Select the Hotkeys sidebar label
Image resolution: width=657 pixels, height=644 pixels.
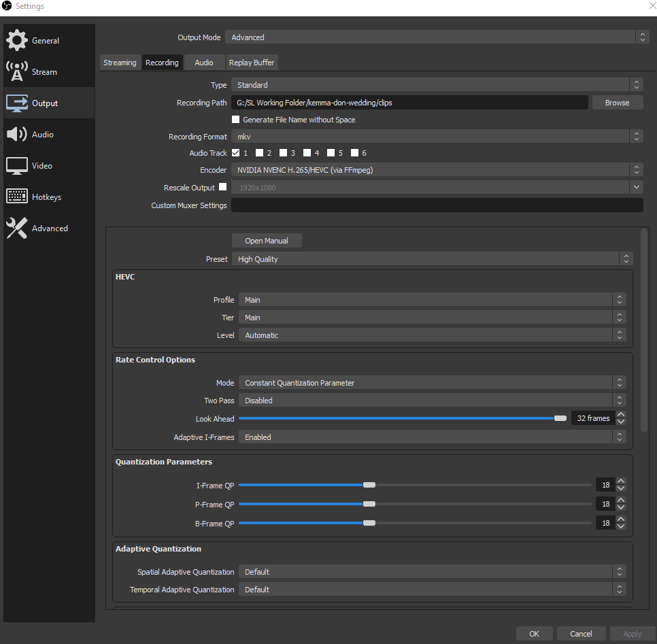click(46, 197)
